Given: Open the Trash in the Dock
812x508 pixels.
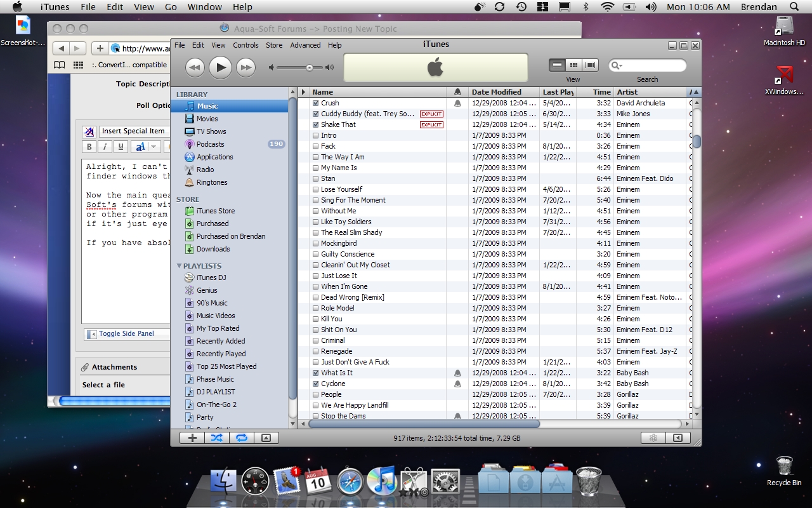Looking at the screenshot, I should (x=588, y=482).
